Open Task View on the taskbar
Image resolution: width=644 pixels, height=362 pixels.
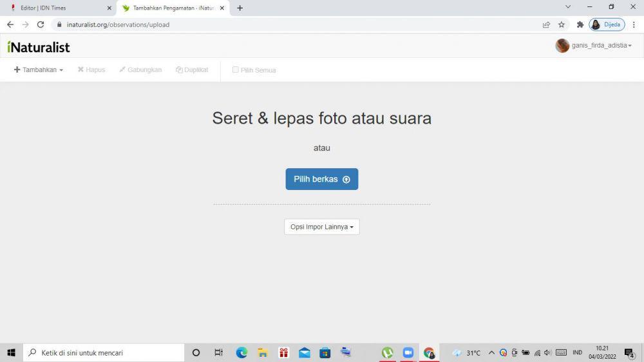[x=218, y=352]
